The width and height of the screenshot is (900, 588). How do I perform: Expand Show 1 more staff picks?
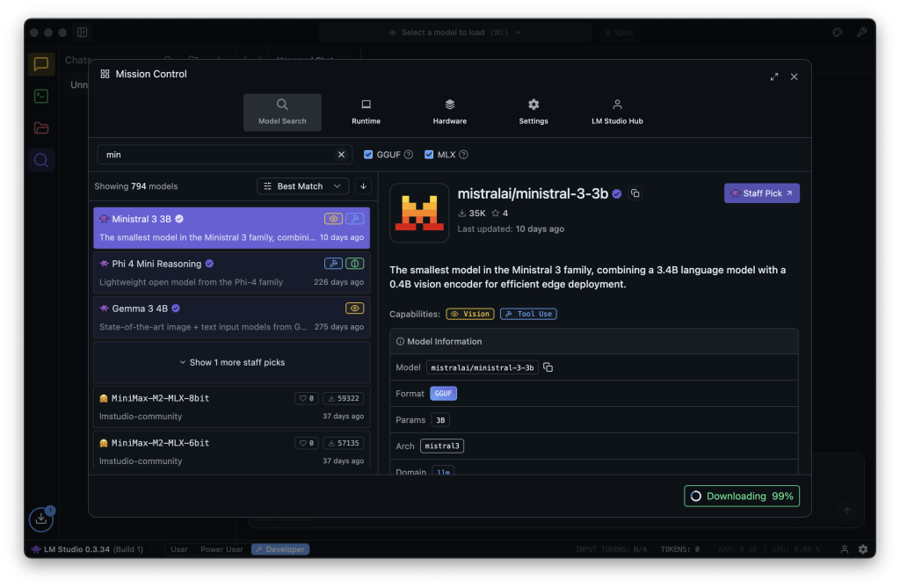232,362
